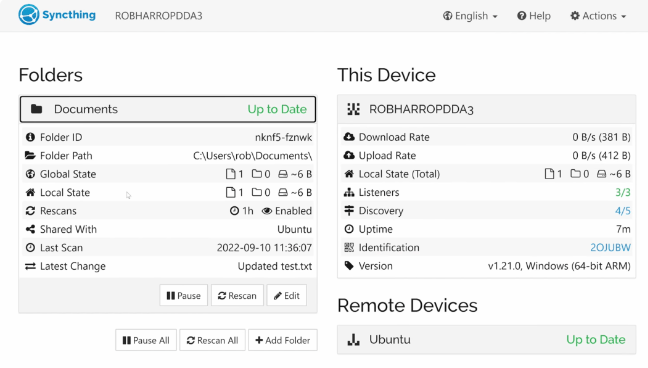Click the Last Scan clock icon
648x368 pixels.
30,248
